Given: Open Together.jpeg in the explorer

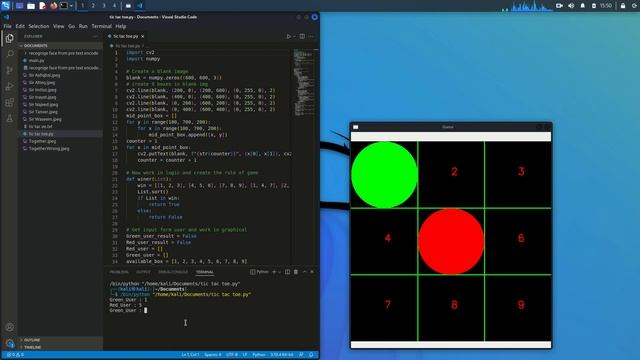Looking at the screenshot, I should [x=61, y=141].
